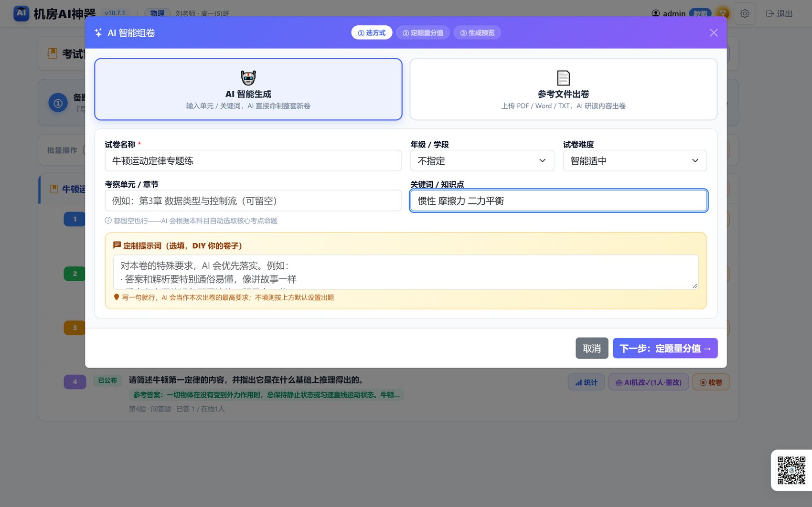Open the 年级 / 学段 dropdown
Viewport: 812px width, 507px height.
coord(482,161)
